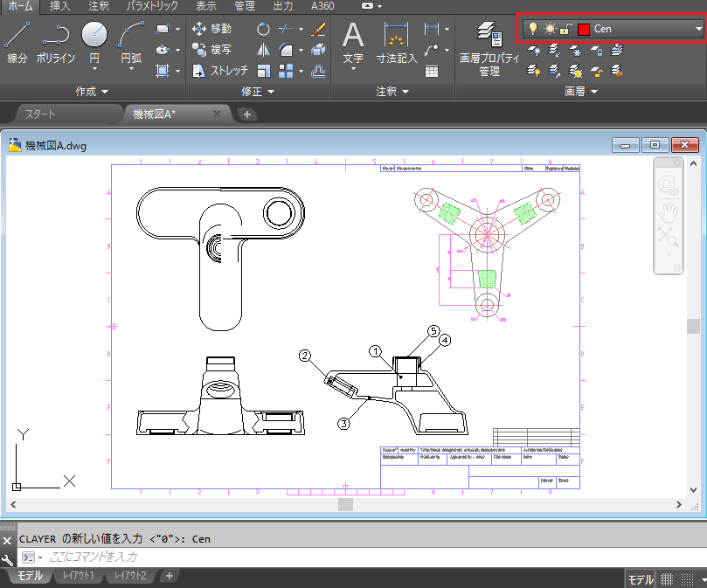The width and height of the screenshot is (707, 588).
Task: Click the Match Layer brush icon
Action: click(617, 71)
